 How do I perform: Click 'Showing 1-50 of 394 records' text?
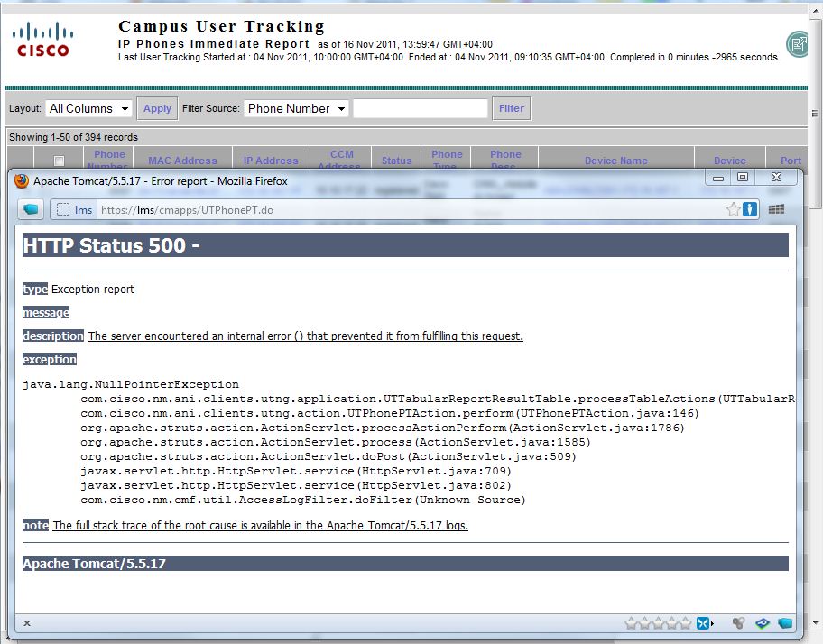click(73, 137)
